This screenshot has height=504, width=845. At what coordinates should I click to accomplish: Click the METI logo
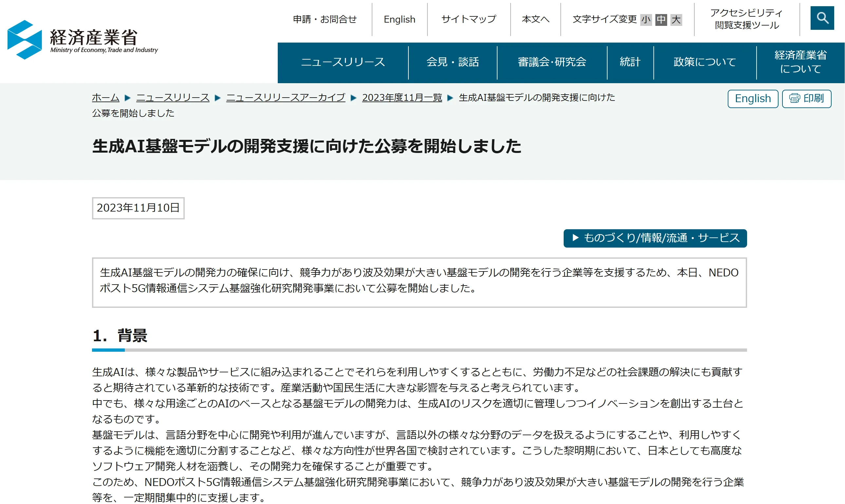(83, 40)
